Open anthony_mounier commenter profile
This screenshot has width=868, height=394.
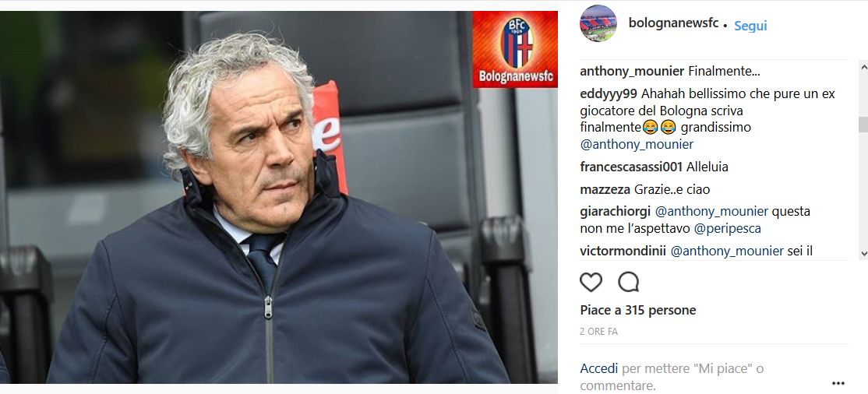[632, 72]
